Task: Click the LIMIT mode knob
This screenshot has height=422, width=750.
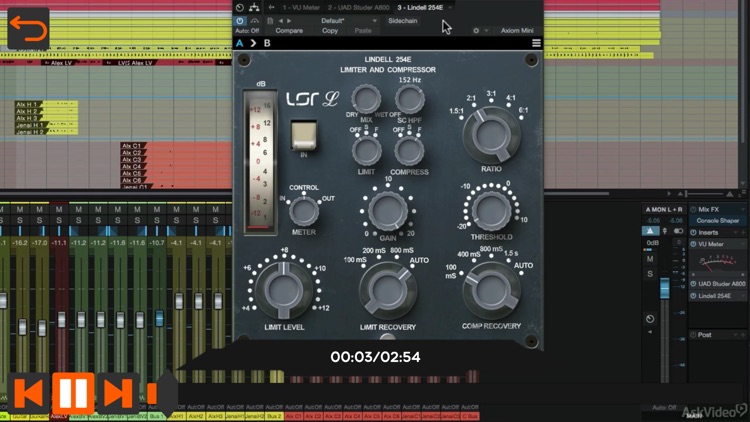Action: coord(366,151)
